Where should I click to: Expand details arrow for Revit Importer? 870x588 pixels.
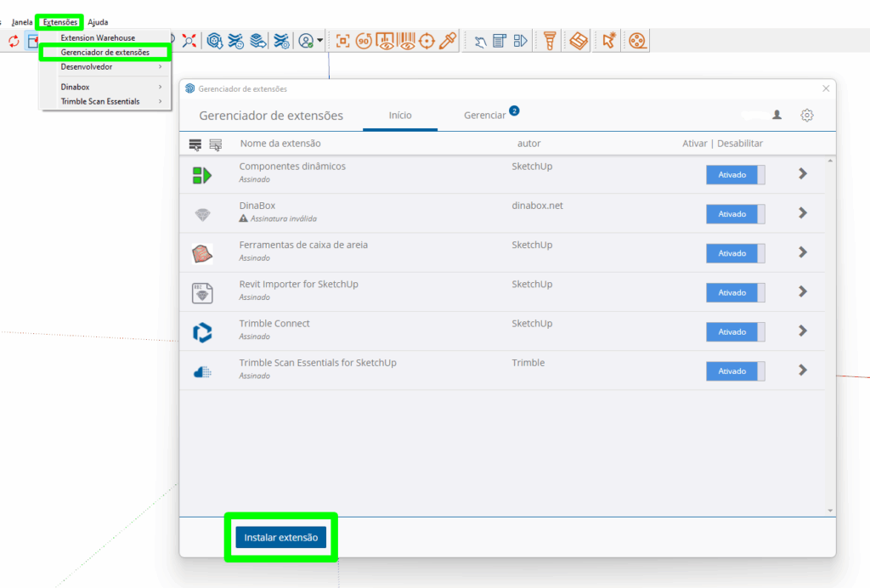(x=803, y=291)
